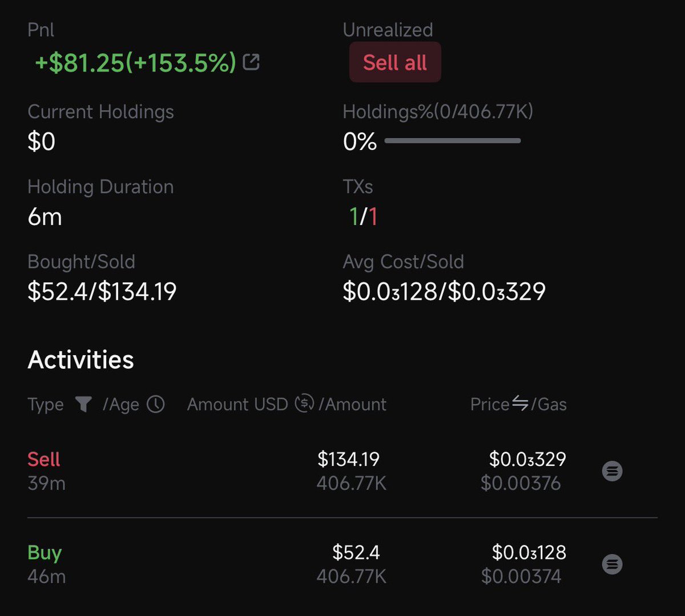Toggle the Amount USD currency icon
This screenshot has width=685, height=616.
(305, 404)
